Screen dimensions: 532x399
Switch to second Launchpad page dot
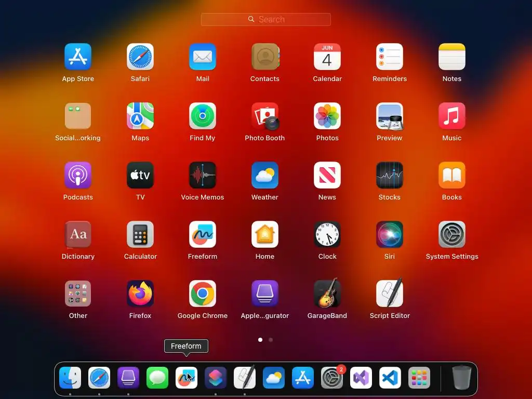(x=271, y=340)
